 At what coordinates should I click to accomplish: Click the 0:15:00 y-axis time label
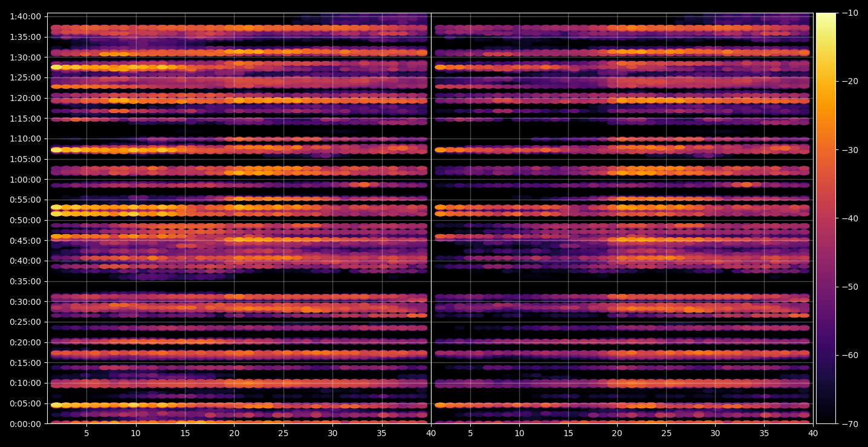tap(25, 363)
